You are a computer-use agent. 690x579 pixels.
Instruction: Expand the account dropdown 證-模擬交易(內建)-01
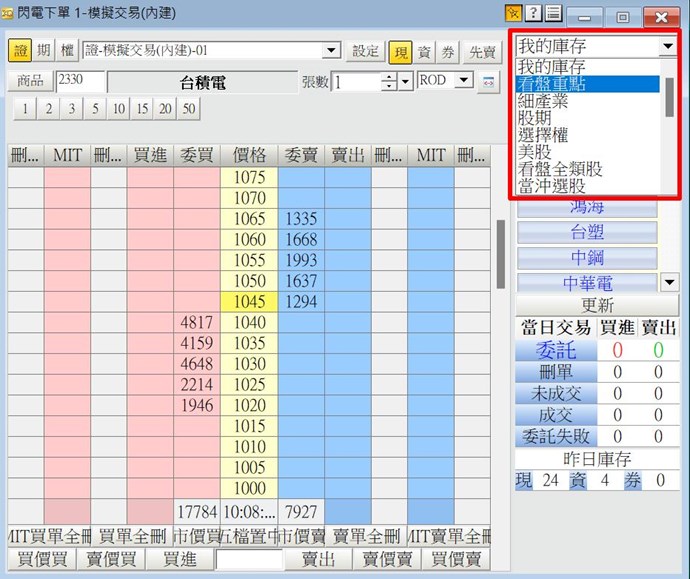point(331,51)
